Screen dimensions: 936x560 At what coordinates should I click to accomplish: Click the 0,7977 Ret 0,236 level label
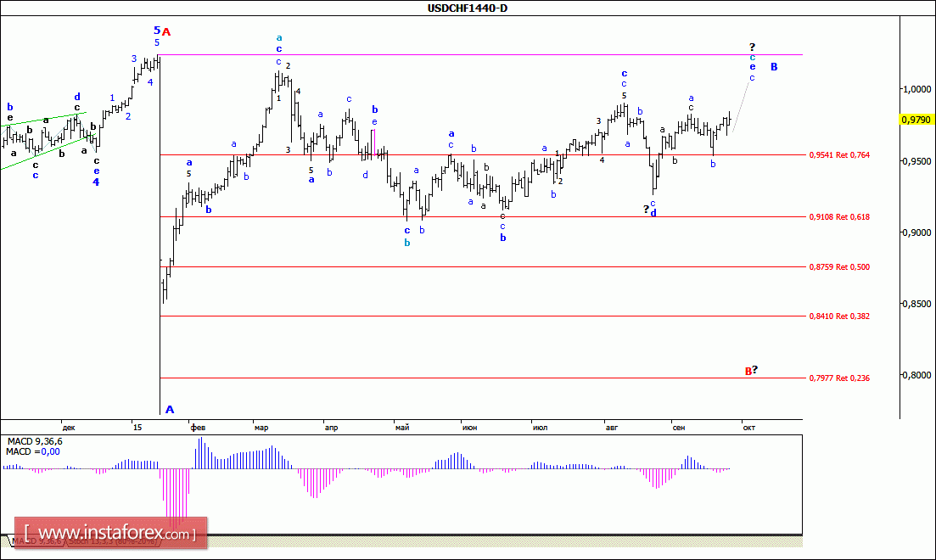pyautogui.click(x=838, y=378)
